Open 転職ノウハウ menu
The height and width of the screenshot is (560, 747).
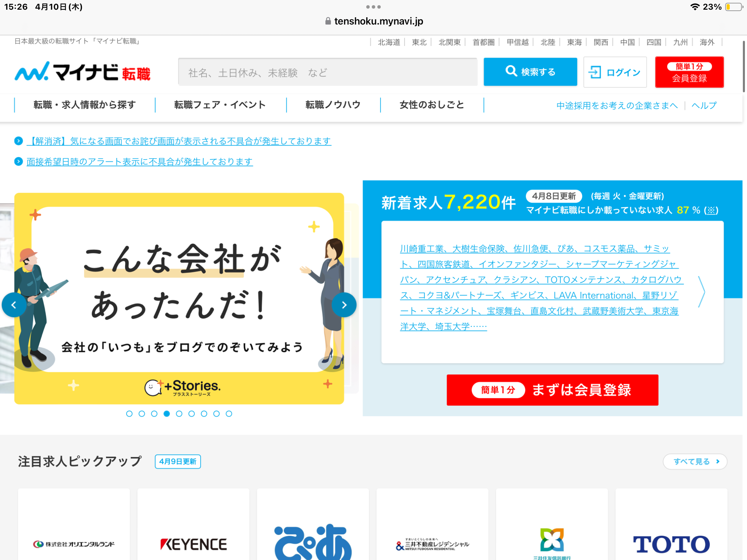[333, 105]
